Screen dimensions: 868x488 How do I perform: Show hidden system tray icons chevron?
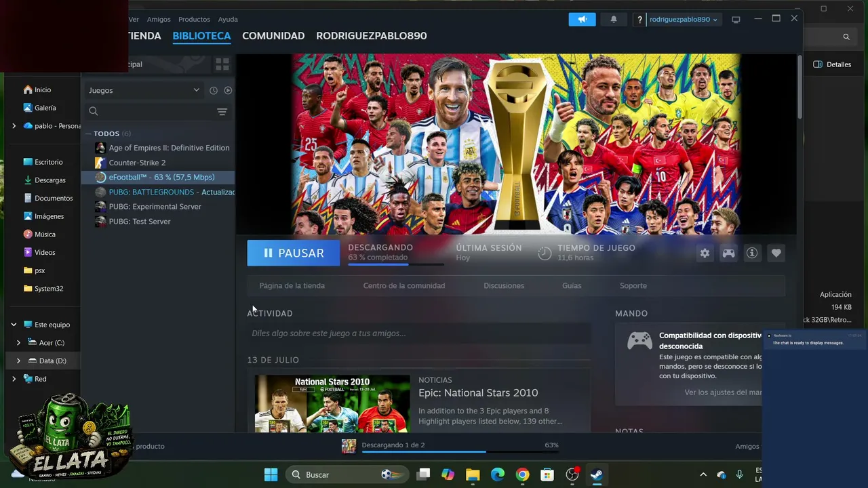(703, 474)
